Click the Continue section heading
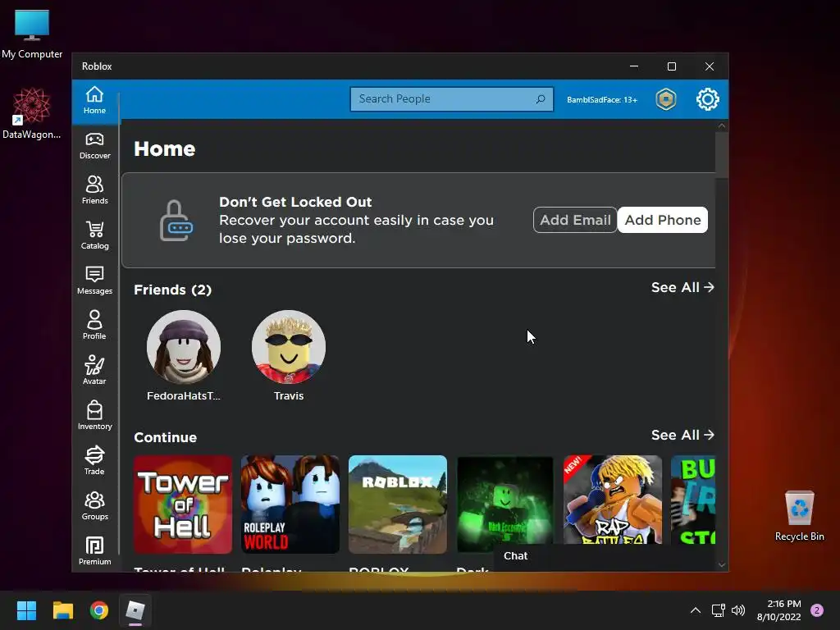Screen dimensions: 840x630 click(x=166, y=438)
